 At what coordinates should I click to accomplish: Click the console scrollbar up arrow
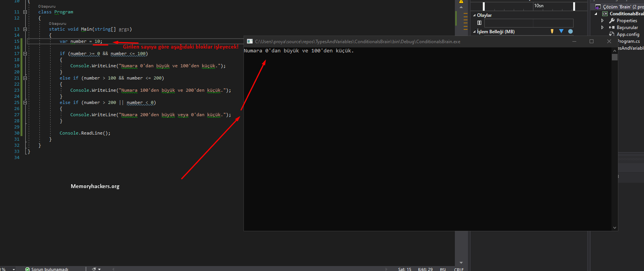coord(615,50)
